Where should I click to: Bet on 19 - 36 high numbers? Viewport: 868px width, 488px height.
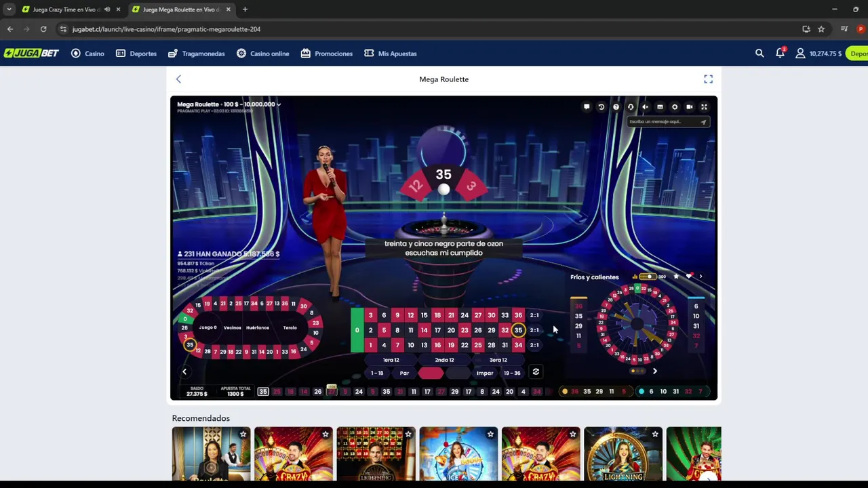point(512,373)
